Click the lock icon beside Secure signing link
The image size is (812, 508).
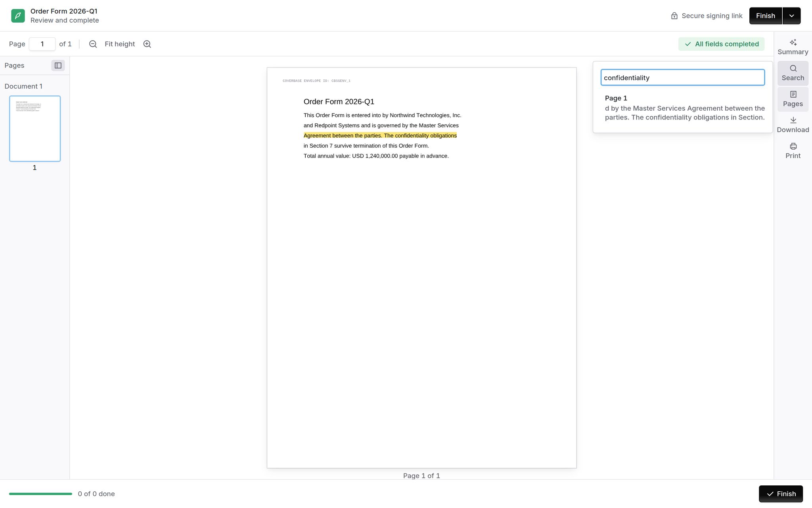pos(674,16)
